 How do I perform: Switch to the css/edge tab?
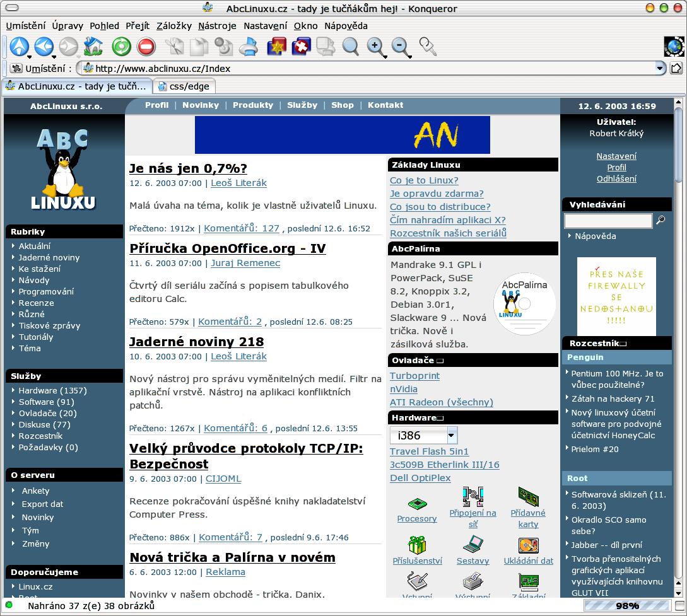184,86
